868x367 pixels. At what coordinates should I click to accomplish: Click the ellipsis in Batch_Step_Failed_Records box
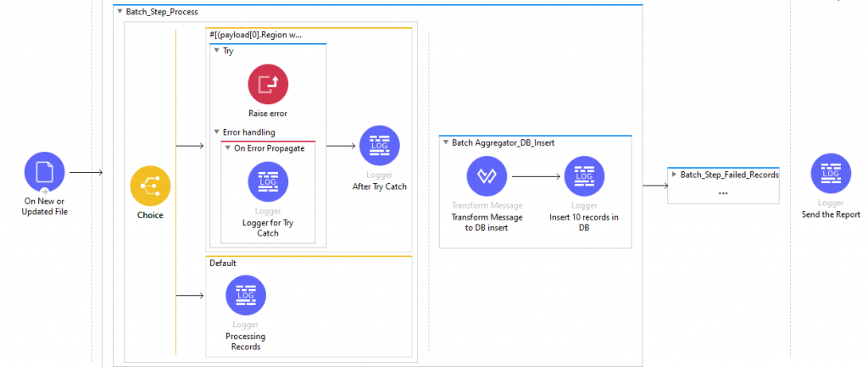[x=723, y=192]
